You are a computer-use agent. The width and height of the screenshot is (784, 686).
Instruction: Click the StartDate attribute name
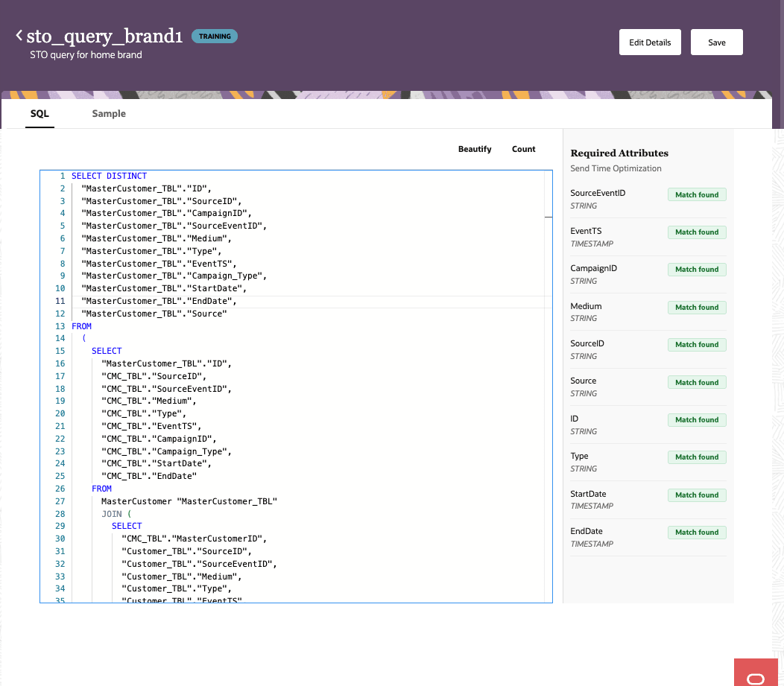(588, 494)
